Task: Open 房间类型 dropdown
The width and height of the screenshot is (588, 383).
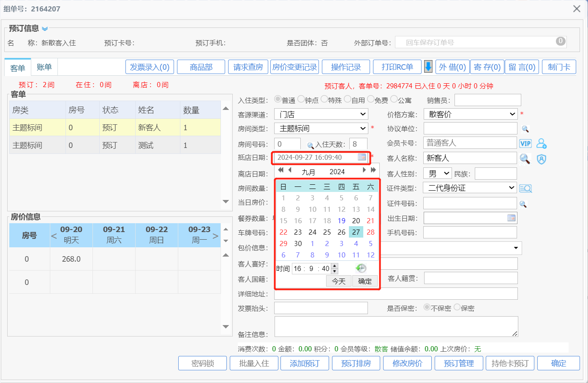Action: click(x=321, y=128)
